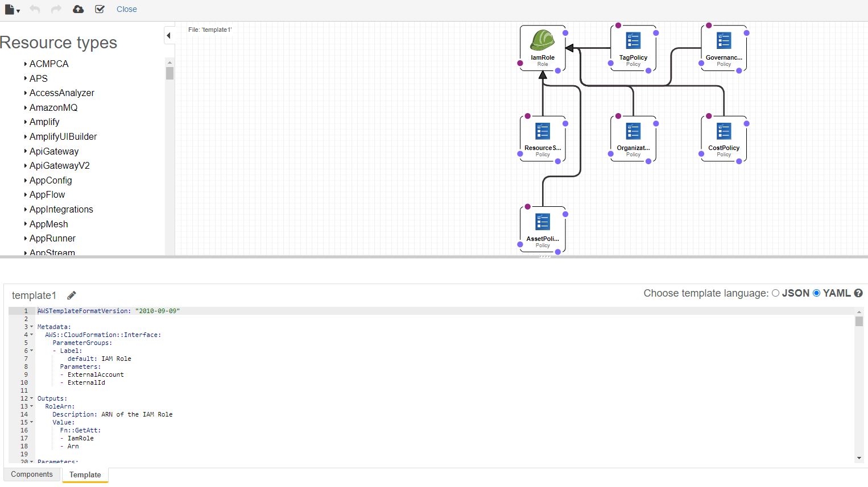Click the validate template checkmark icon

tap(100, 9)
